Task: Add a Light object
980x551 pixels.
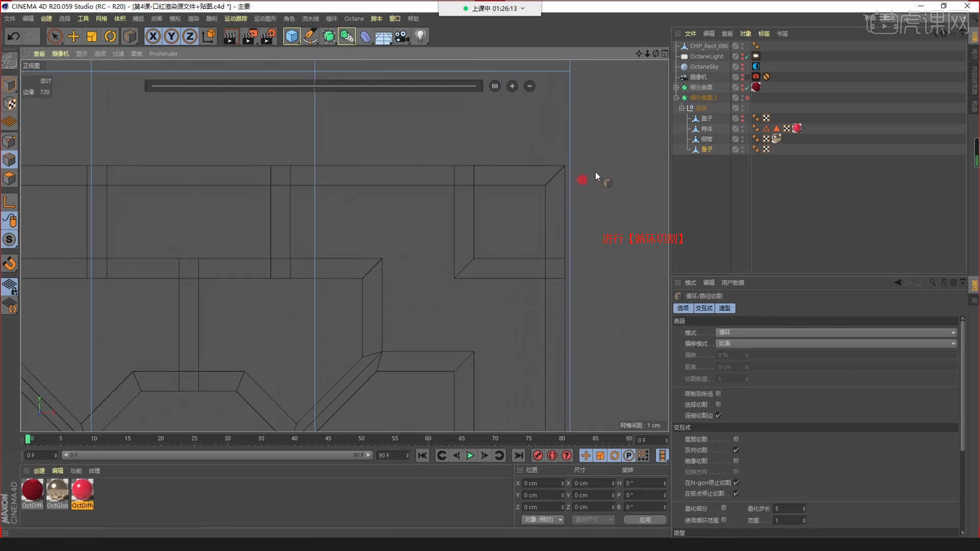Action: point(421,36)
